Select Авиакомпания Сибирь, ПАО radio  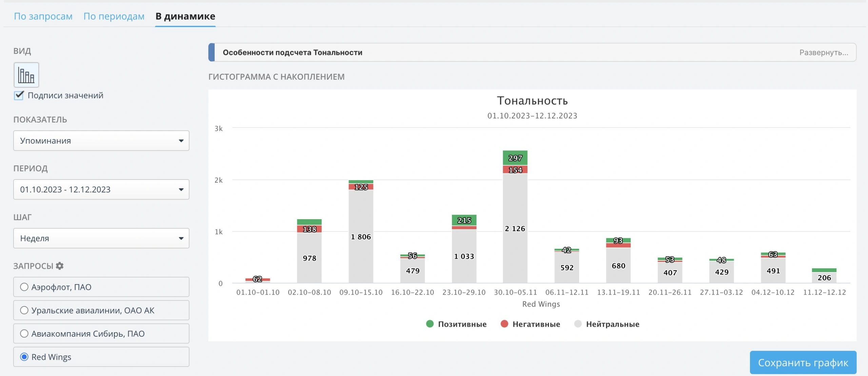pos(24,334)
